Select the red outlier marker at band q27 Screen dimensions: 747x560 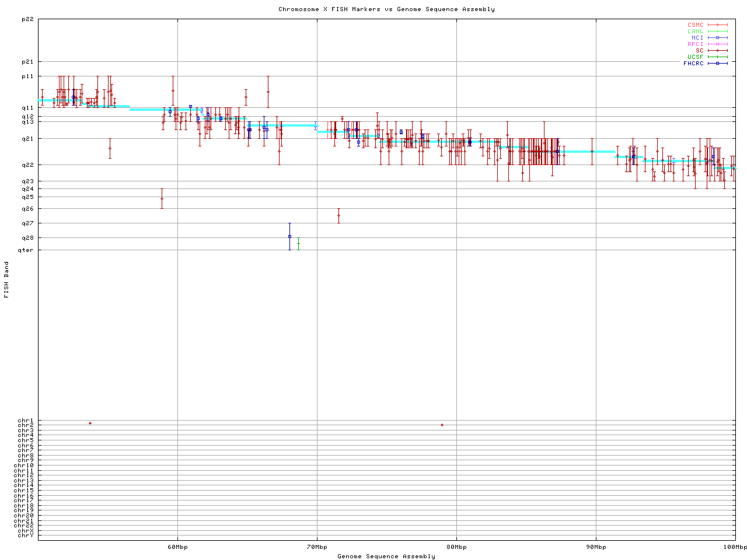pyautogui.click(x=338, y=215)
